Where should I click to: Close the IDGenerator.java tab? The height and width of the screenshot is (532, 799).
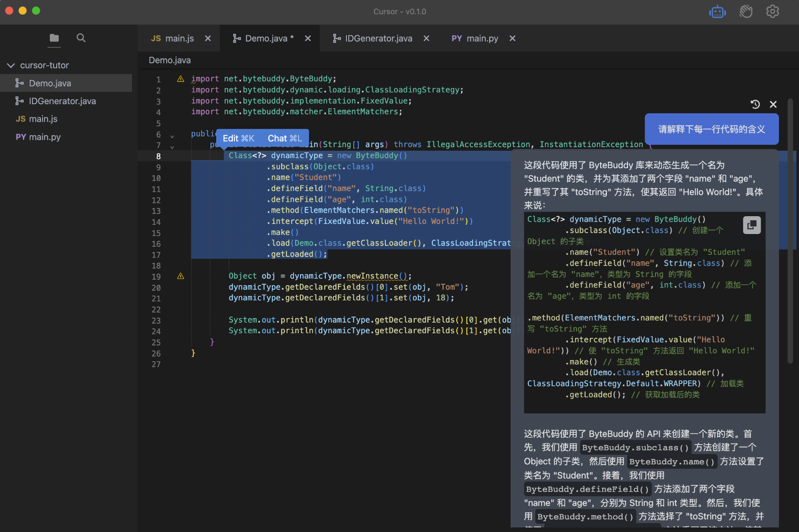point(426,38)
